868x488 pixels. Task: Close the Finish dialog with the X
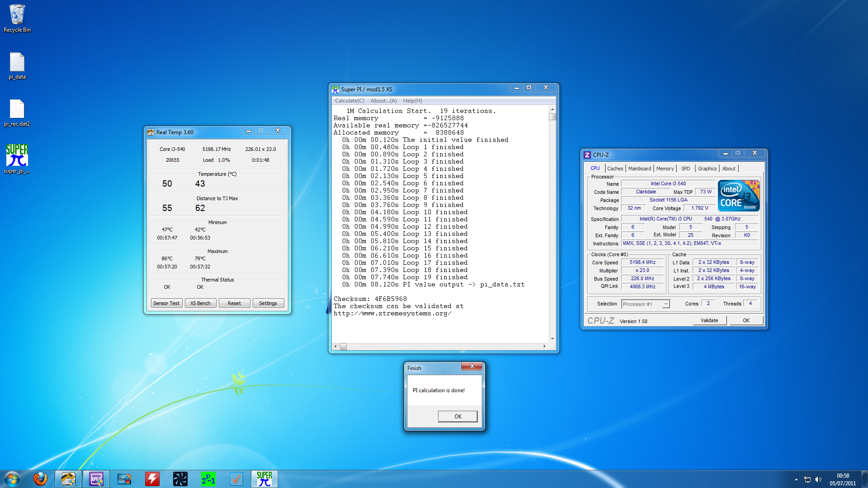click(472, 366)
